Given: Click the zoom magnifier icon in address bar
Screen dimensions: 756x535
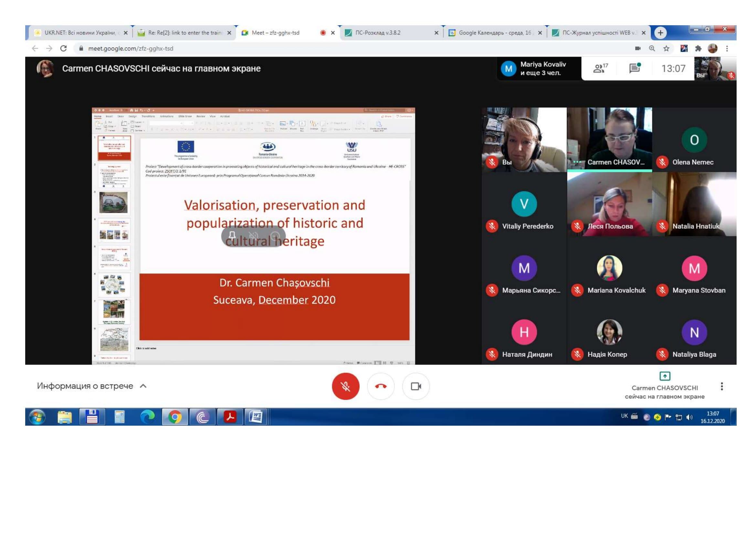Looking at the screenshot, I should (652, 49).
